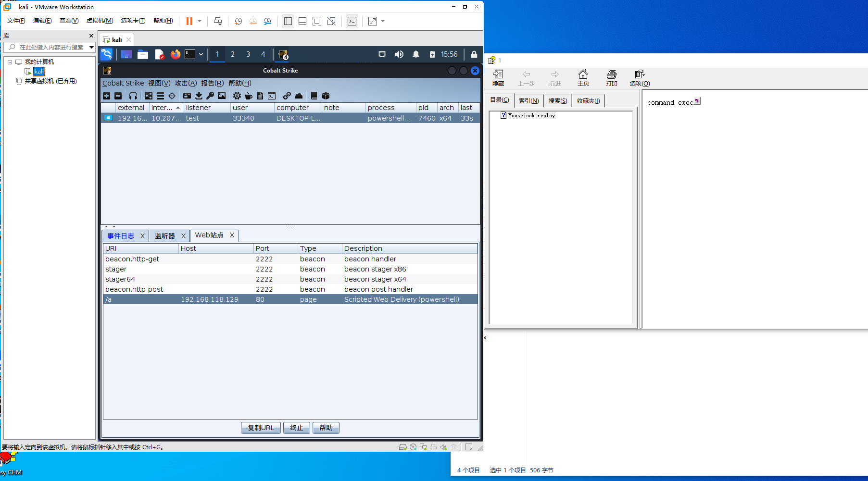The height and width of the screenshot is (481, 868).
Task: Click the document payload icon in Cobalt Strike
Action: 260,96
